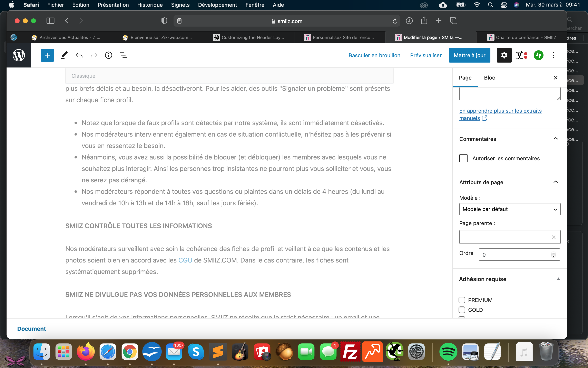Show Safari tab overview

point(454,21)
